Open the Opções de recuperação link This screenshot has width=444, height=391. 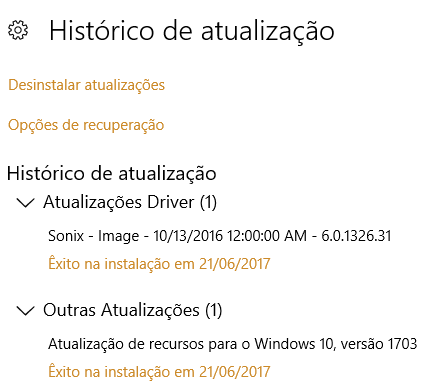pos(86,125)
